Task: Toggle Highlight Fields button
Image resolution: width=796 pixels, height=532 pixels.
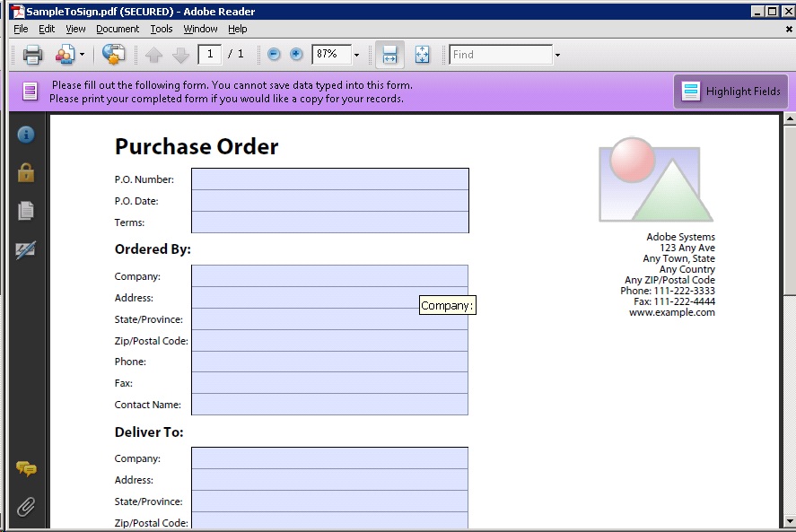Action: pyautogui.click(x=731, y=92)
